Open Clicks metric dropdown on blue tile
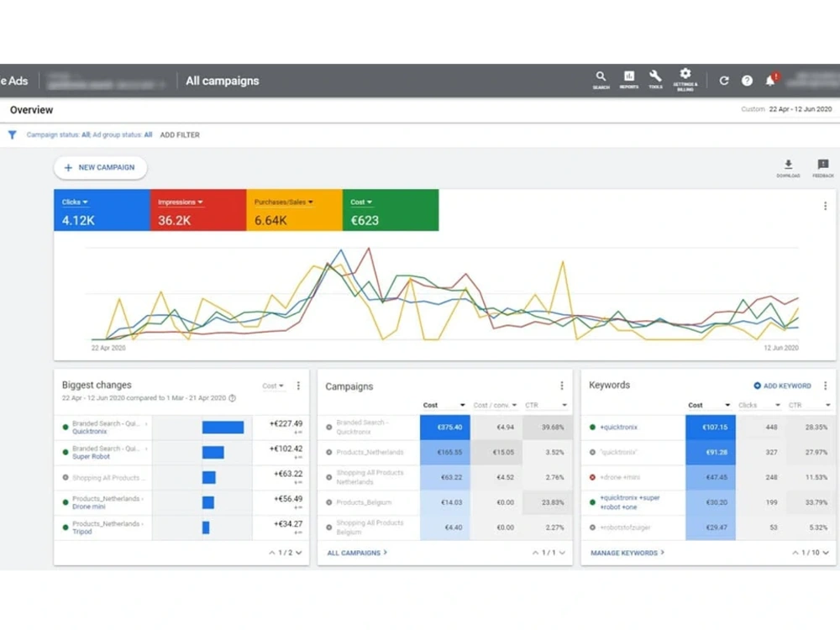This screenshot has width=840, height=630. click(75, 202)
